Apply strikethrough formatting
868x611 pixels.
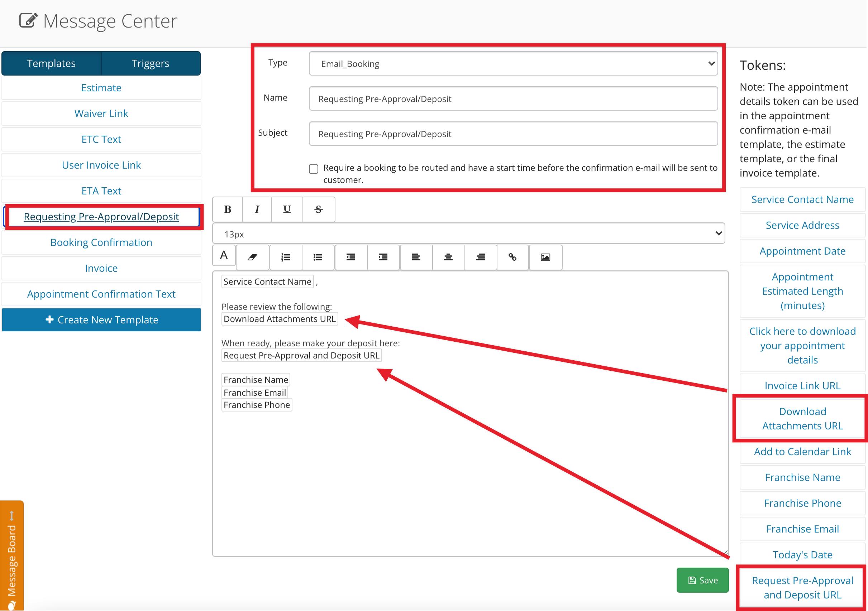point(319,209)
